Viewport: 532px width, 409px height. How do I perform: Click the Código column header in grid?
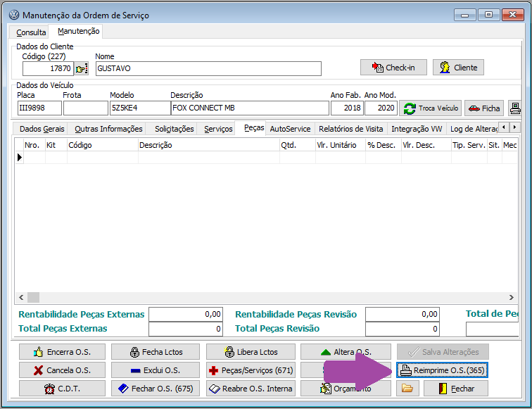click(103, 145)
